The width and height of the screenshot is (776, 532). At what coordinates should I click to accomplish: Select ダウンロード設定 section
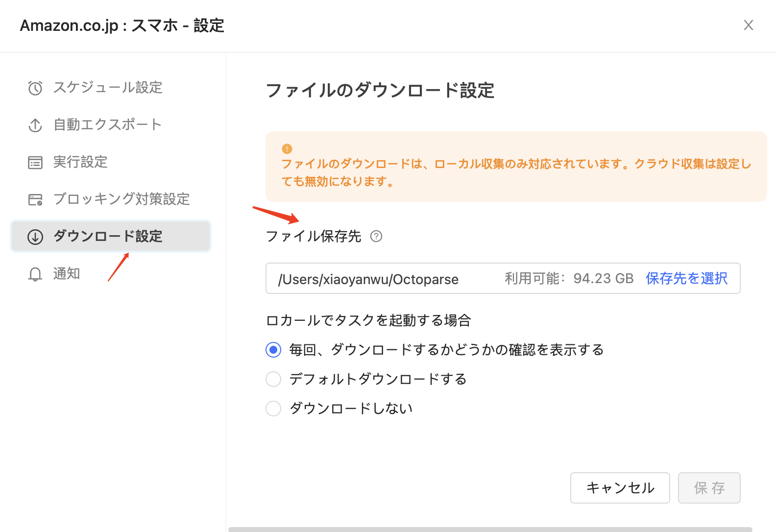point(111,236)
